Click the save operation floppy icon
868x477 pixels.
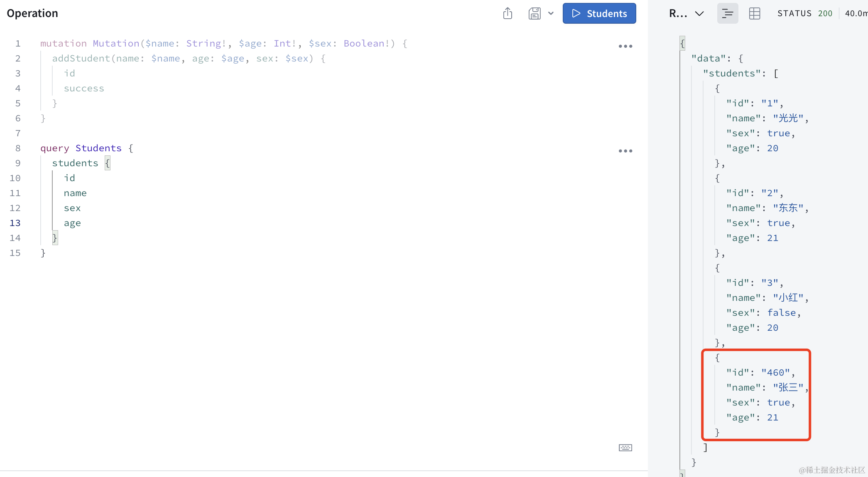tap(535, 13)
